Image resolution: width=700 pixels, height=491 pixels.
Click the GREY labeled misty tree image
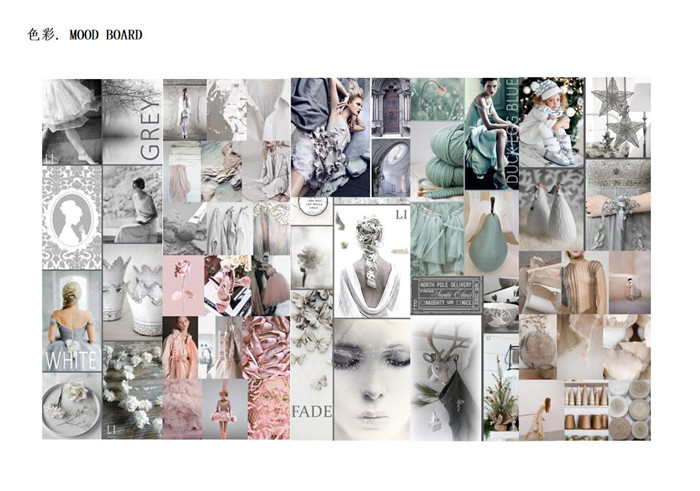click(132, 121)
